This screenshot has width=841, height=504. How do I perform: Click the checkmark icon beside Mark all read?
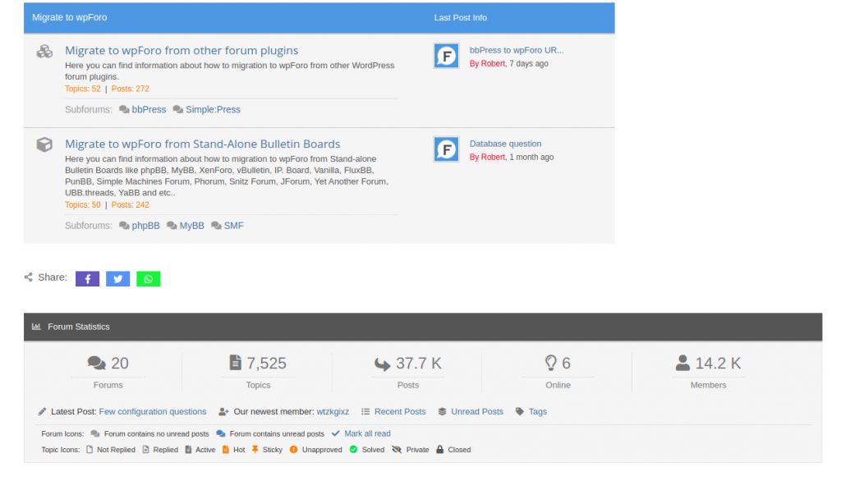point(336,433)
